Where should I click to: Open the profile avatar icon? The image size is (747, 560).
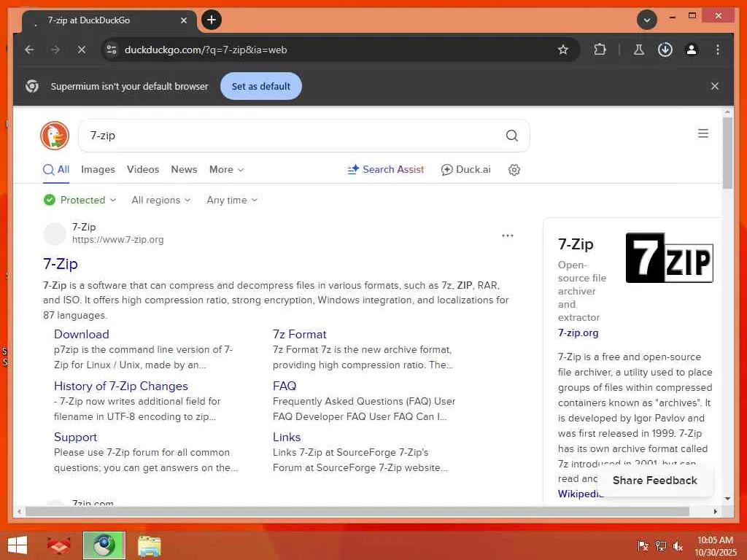(692, 50)
